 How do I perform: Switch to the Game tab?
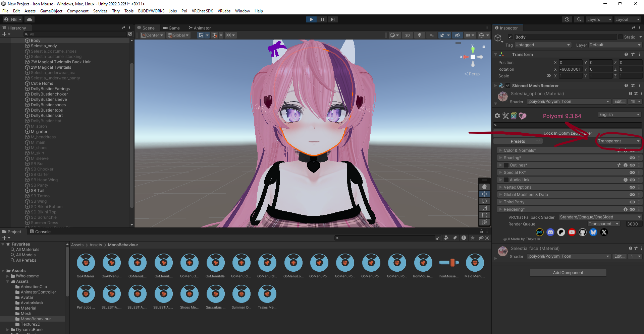coord(171,28)
